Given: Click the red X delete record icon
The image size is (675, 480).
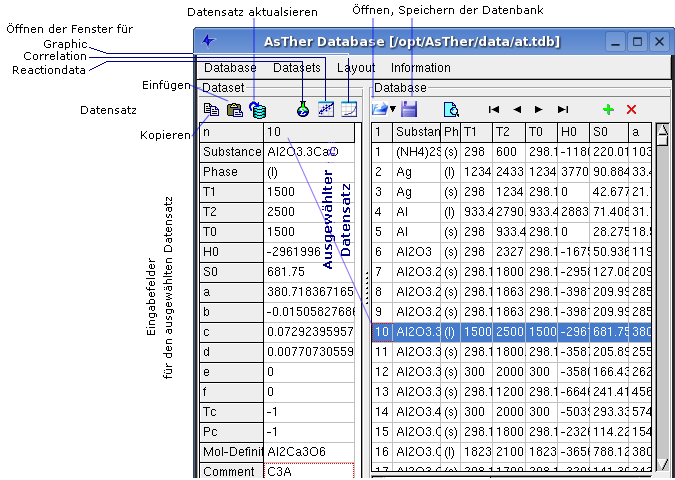Looking at the screenshot, I should click(x=632, y=110).
